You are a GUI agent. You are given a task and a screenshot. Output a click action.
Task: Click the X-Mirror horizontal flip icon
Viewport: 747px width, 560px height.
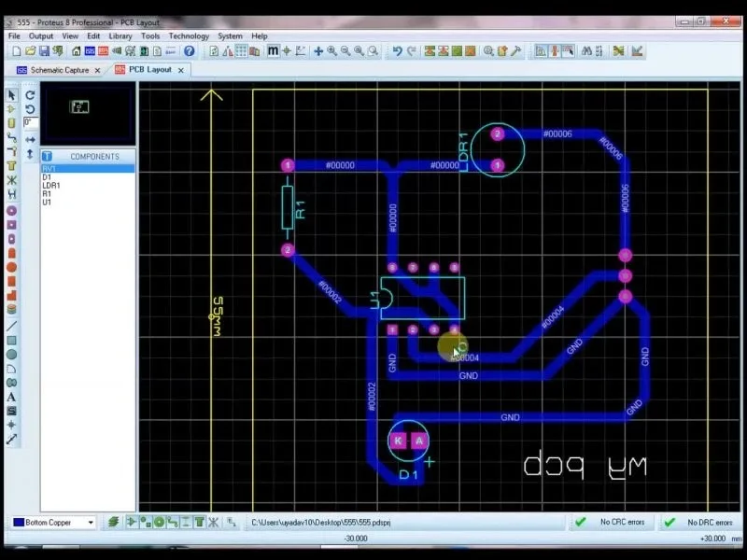click(x=30, y=139)
